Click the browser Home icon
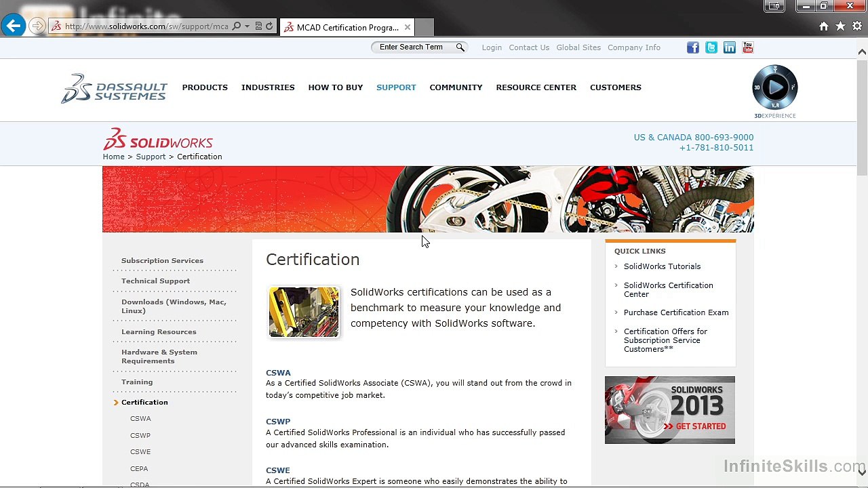Image resolution: width=868 pixels, height=488 pixels. coord(824,26)
